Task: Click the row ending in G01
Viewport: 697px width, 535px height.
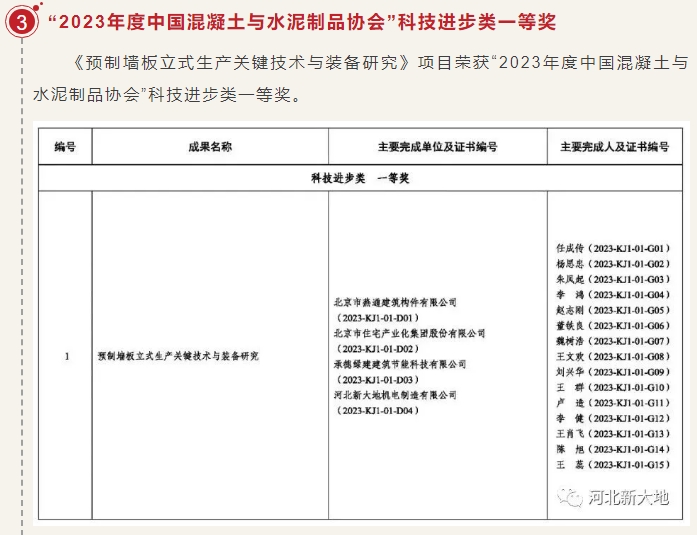Action: 613,248
